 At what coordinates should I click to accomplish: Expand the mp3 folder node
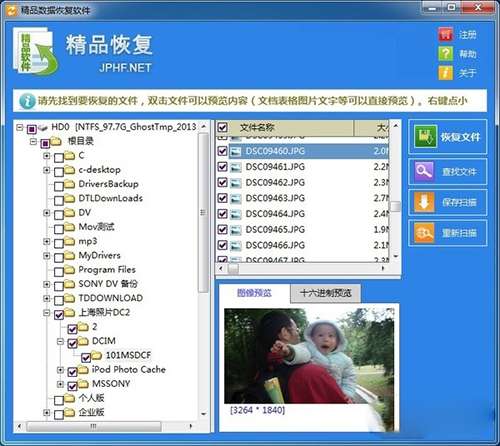point(47,241)
